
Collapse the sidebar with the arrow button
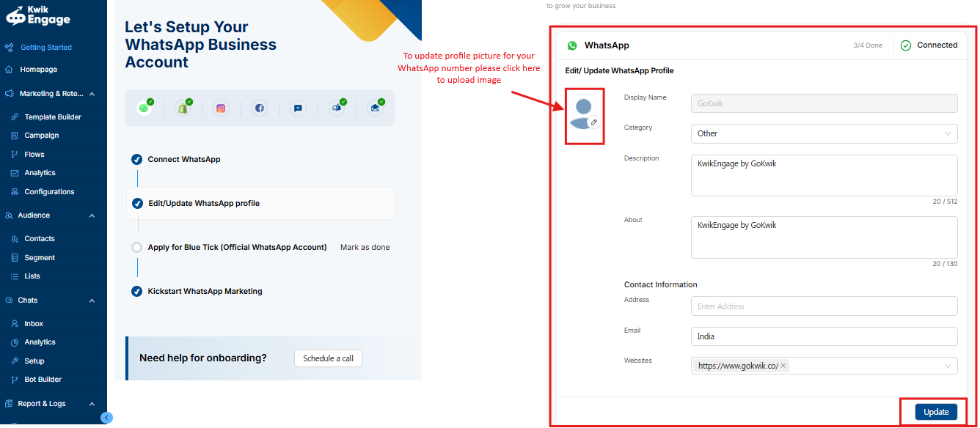click(106, 418)
